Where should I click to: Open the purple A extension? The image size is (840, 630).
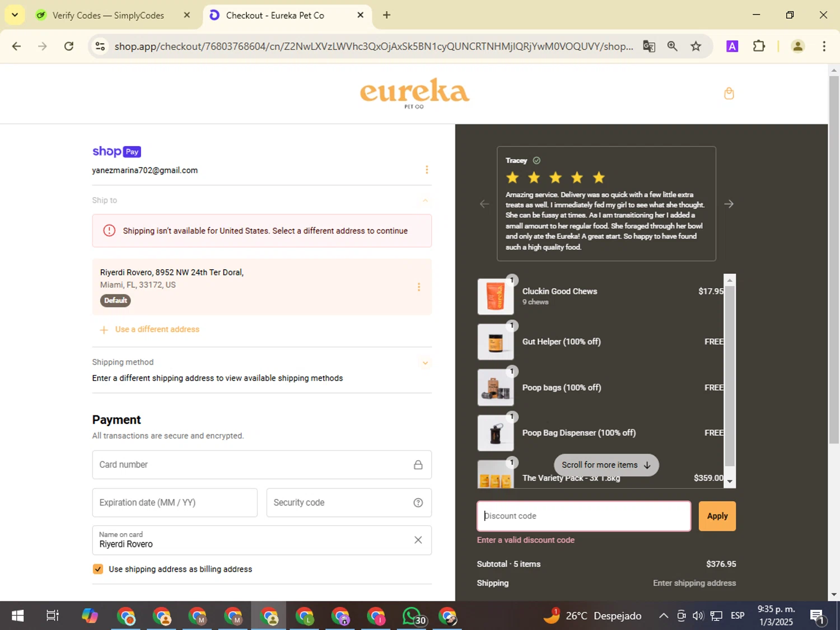pos(732,46)
